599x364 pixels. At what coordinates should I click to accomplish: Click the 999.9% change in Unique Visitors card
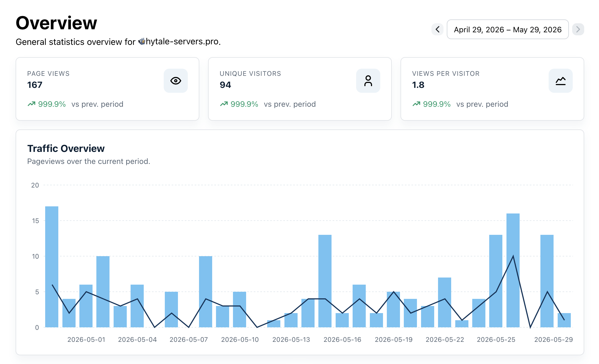[x=244, y=104]
